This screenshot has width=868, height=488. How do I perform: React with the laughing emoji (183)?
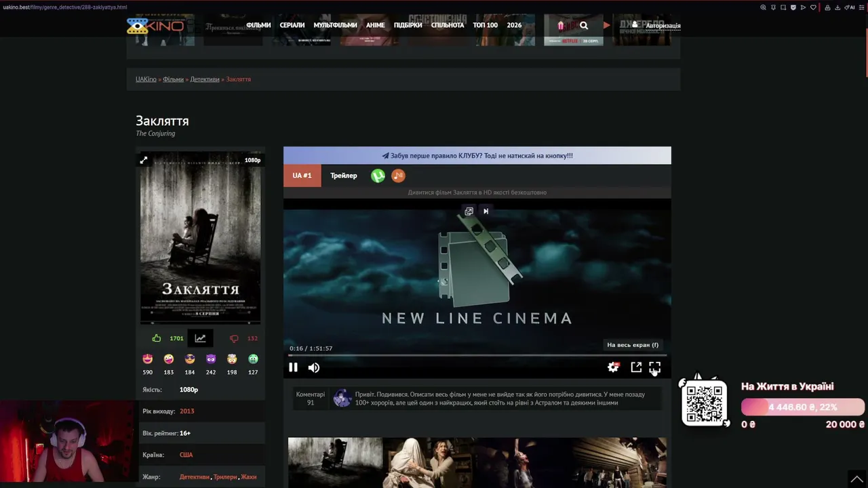[169, 359]
